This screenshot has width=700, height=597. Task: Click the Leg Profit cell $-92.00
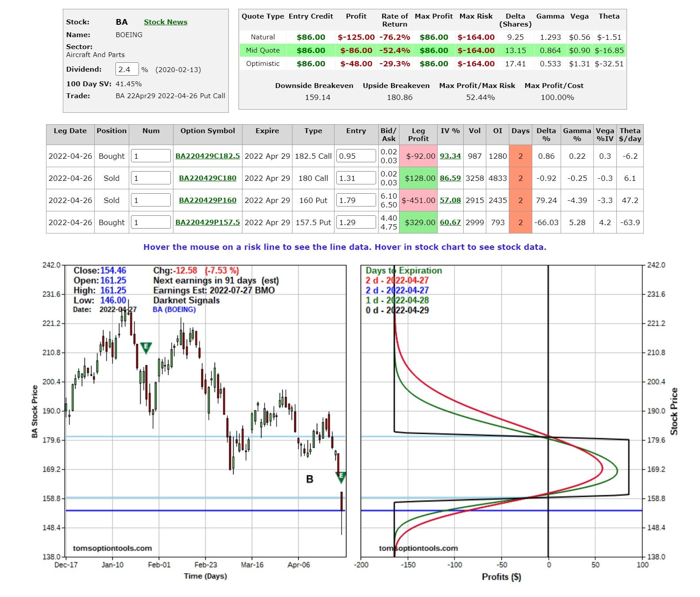click(x=418, y=156)
